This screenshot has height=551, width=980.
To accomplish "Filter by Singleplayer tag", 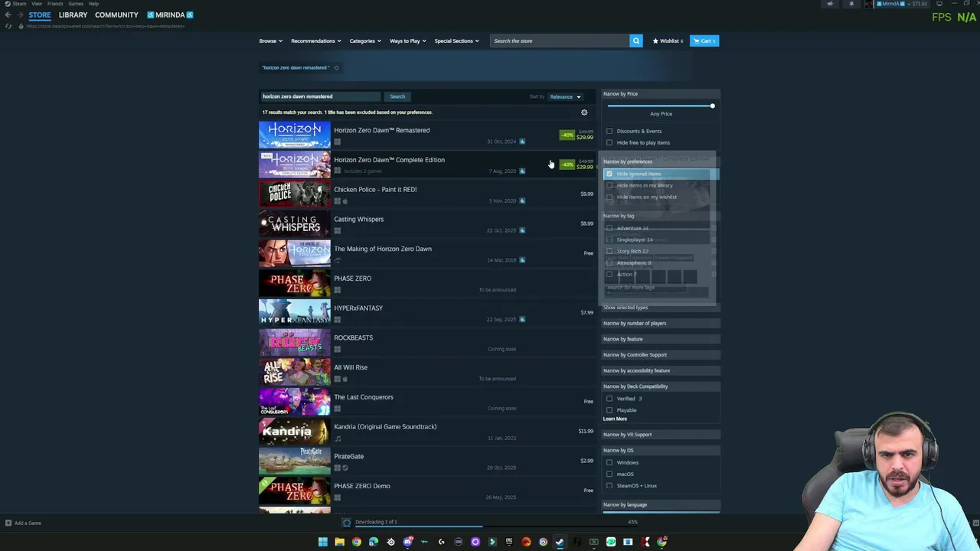I will tap(609, 240).
